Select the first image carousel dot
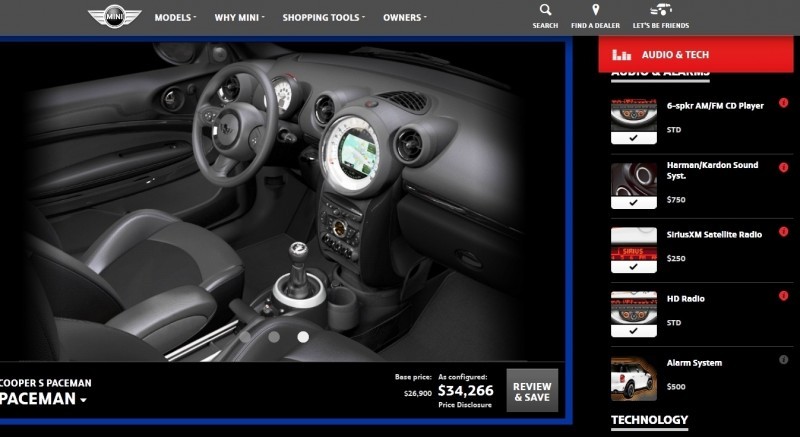Image resolution: width=800 pixels, height=437 pixels. 245,337
